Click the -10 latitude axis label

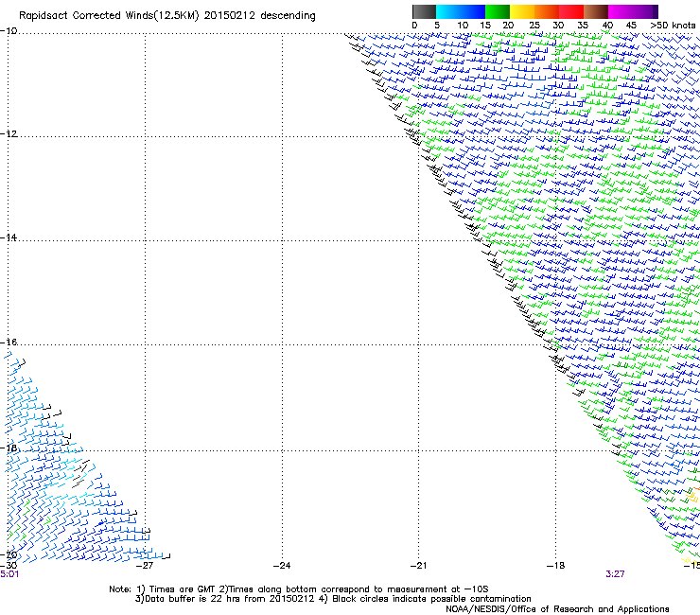9,31
